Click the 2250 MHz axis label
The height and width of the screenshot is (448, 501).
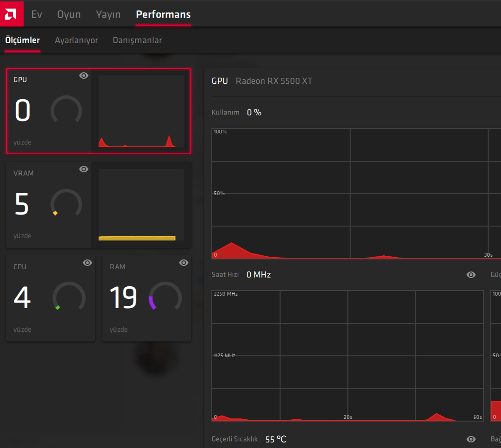226,294
